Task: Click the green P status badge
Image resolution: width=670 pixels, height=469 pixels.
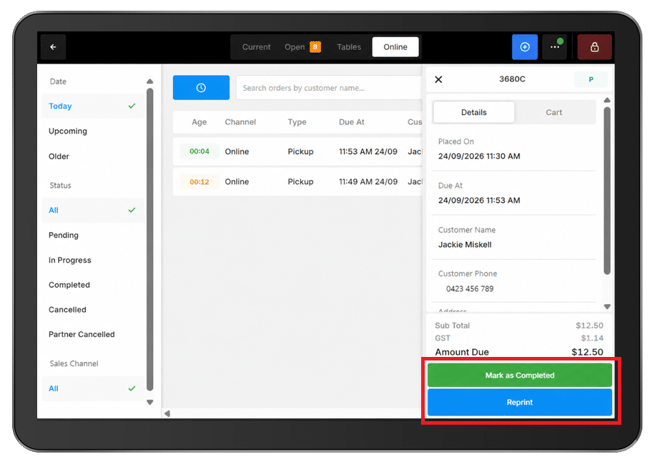Action: [x=591, y=79]
